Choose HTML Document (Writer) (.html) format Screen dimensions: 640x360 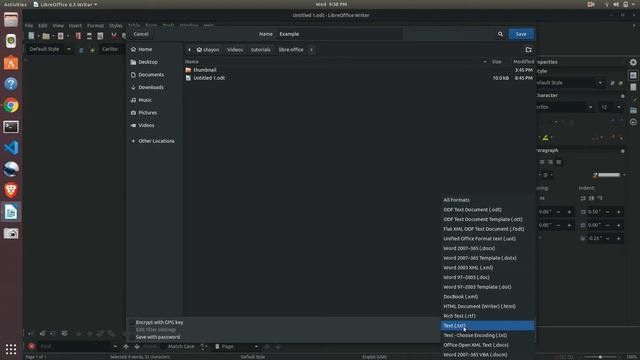(x=487, y=307)
